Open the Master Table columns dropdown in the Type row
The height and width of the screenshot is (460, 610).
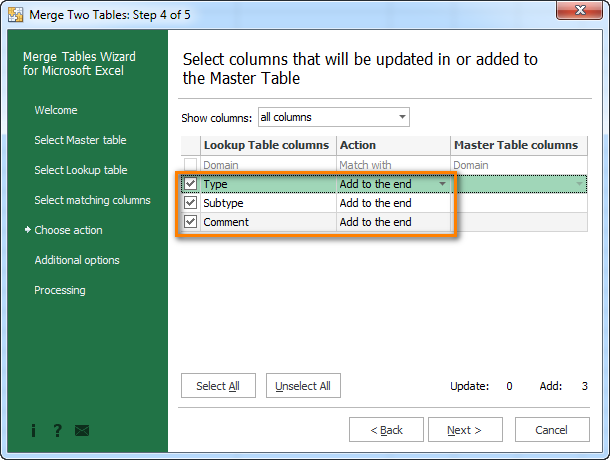(581, 184)
